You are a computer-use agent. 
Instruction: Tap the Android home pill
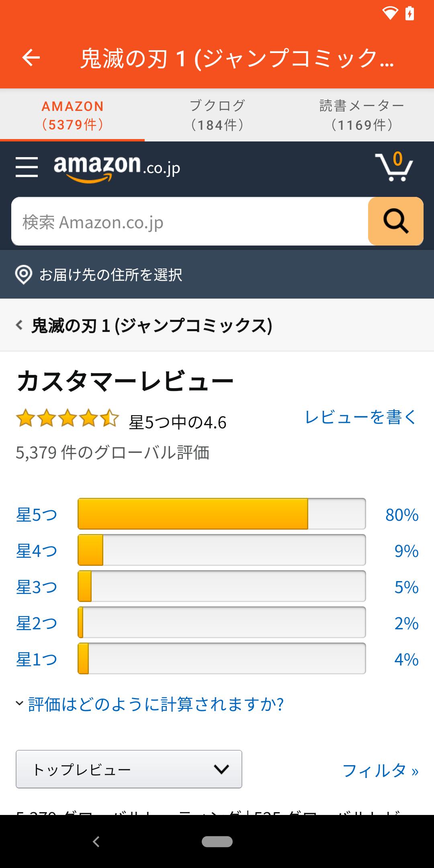tap(217, 841)
